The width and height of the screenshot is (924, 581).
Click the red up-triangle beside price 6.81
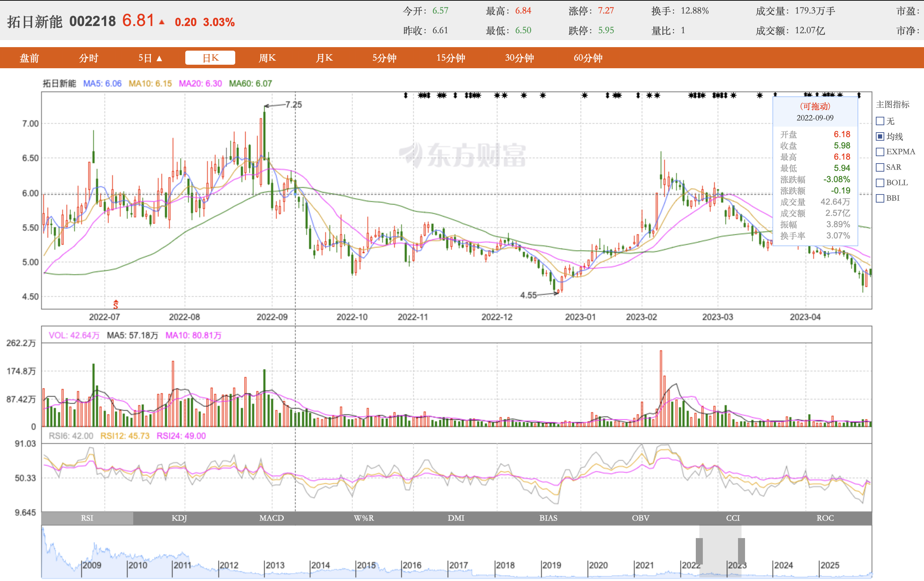tap(161, 22)
